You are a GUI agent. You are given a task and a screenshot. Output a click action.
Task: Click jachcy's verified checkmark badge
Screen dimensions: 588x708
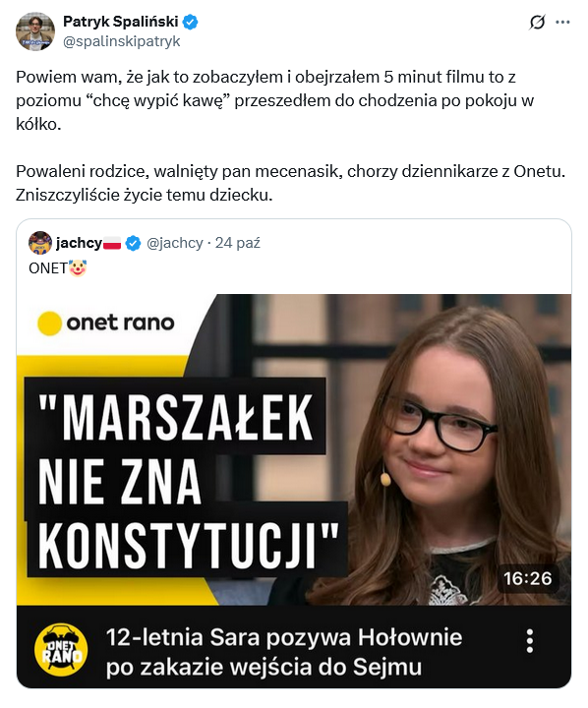click(133, 243)
